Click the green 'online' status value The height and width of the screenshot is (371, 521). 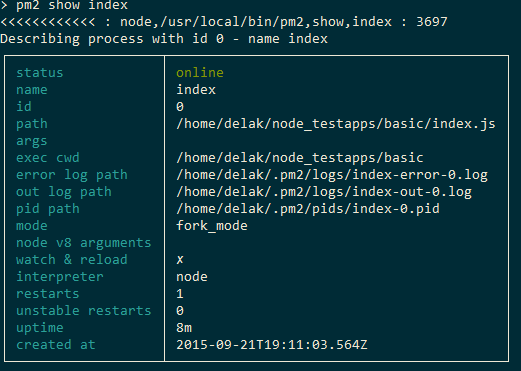coord(200,73)
